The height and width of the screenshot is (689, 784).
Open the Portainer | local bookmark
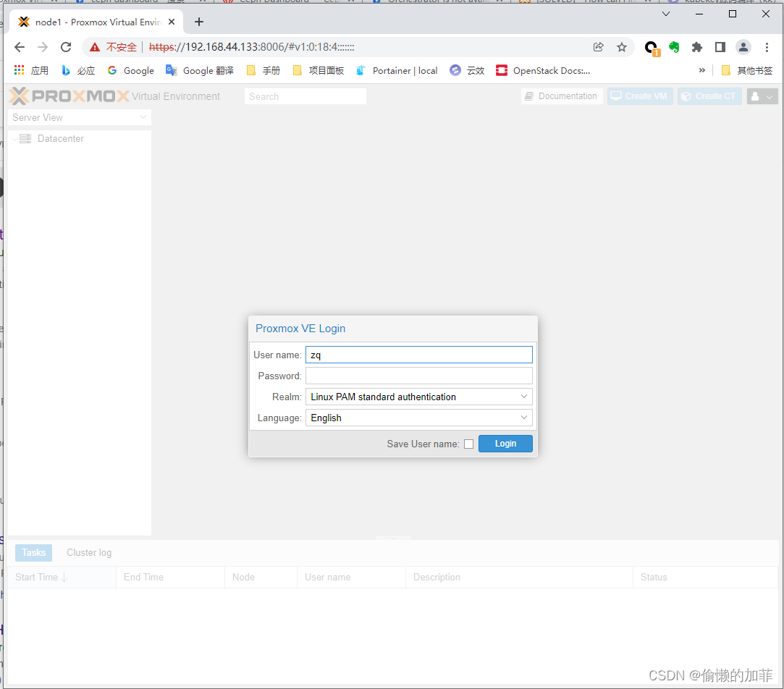coord(397,70)
